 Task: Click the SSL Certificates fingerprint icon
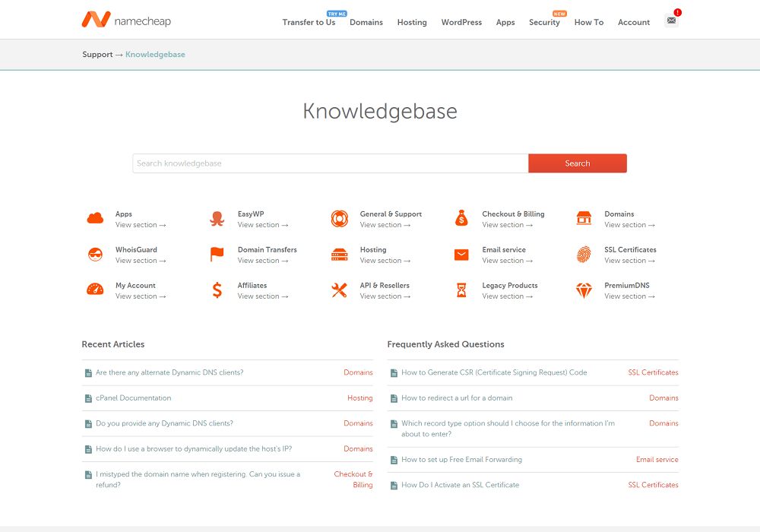coord(584,255)
